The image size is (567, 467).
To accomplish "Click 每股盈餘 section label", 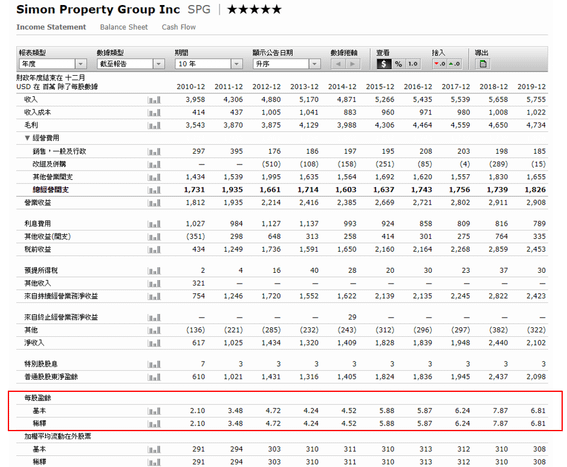I will tap(38, 398).
